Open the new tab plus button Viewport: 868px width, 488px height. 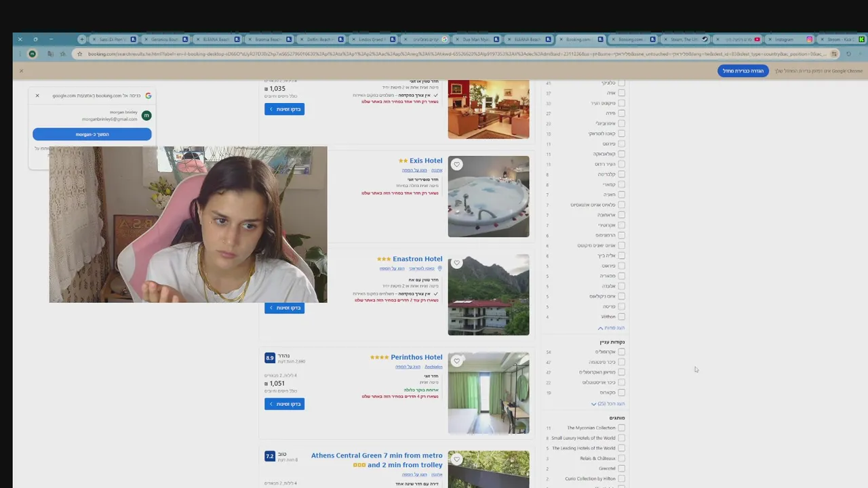click(x=82, y=39)
